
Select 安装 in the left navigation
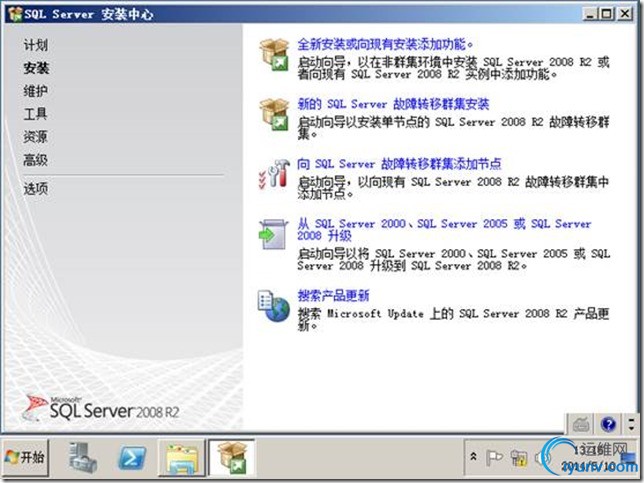36,68
